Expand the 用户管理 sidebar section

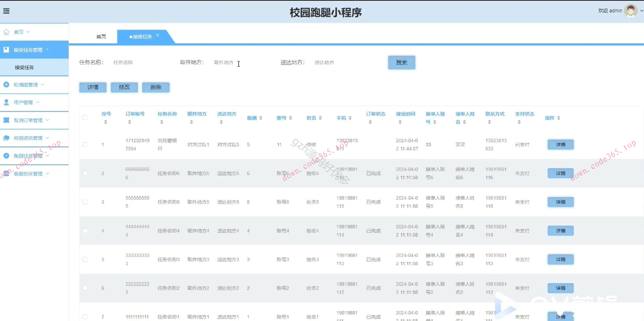(38, 102)
